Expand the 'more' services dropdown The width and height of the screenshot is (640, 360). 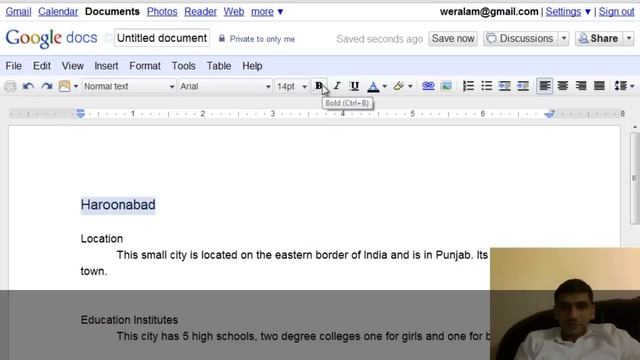click(267, 11)
